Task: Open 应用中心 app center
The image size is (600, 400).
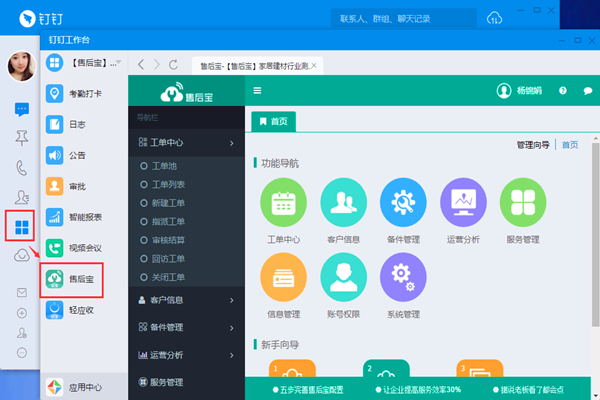Action: pos(75,387)
